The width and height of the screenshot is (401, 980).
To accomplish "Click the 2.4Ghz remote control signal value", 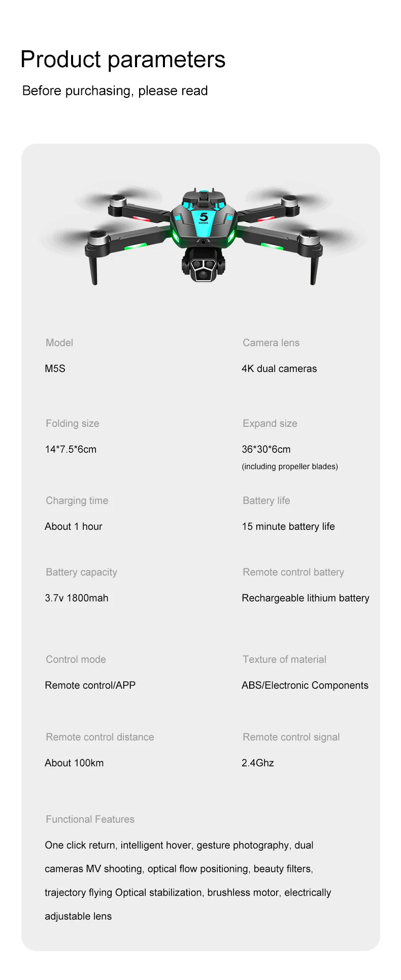I will click(258, 763).
